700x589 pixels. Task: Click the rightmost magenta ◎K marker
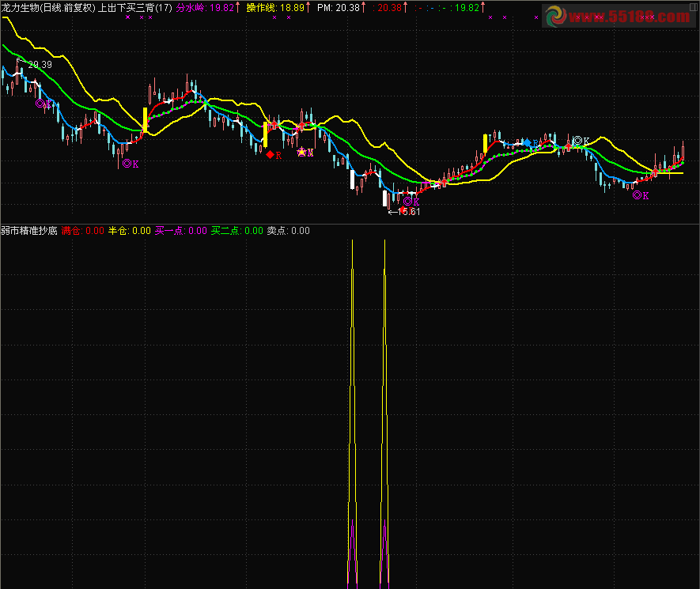[x=641, y=195]
